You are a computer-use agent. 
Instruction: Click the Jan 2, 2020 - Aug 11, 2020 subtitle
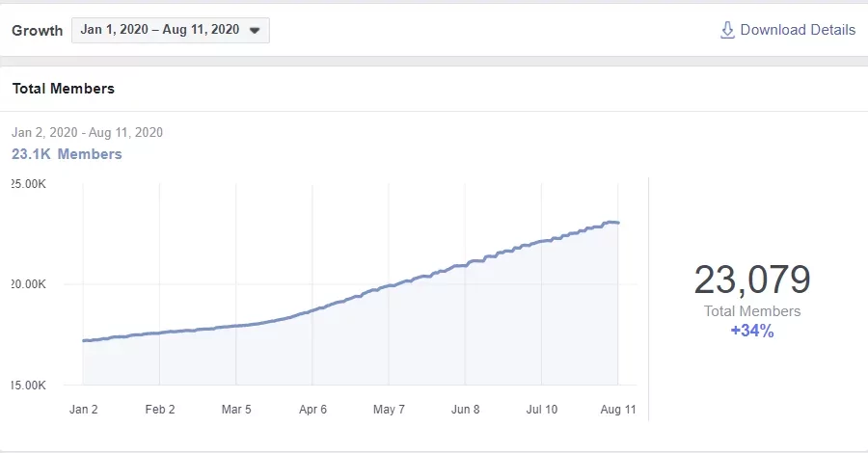pyautogui.click(x=87, y=132)
